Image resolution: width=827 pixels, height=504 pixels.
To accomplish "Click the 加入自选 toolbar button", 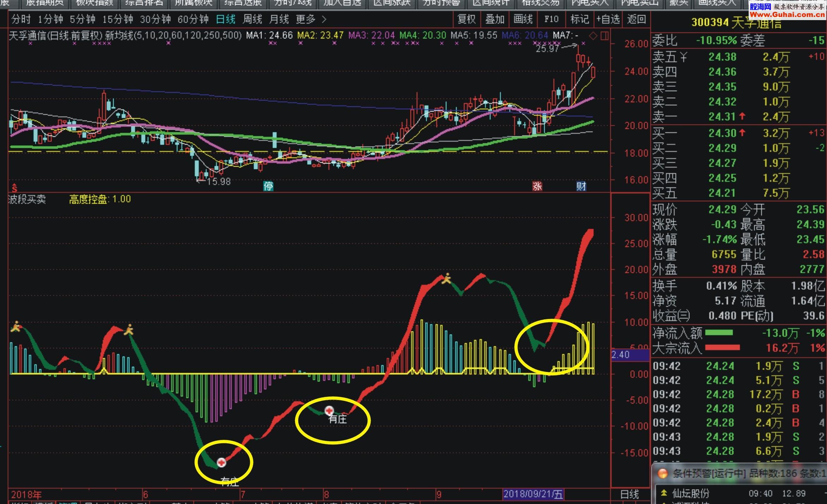I will pyautogui.click(x=342, y=4).
